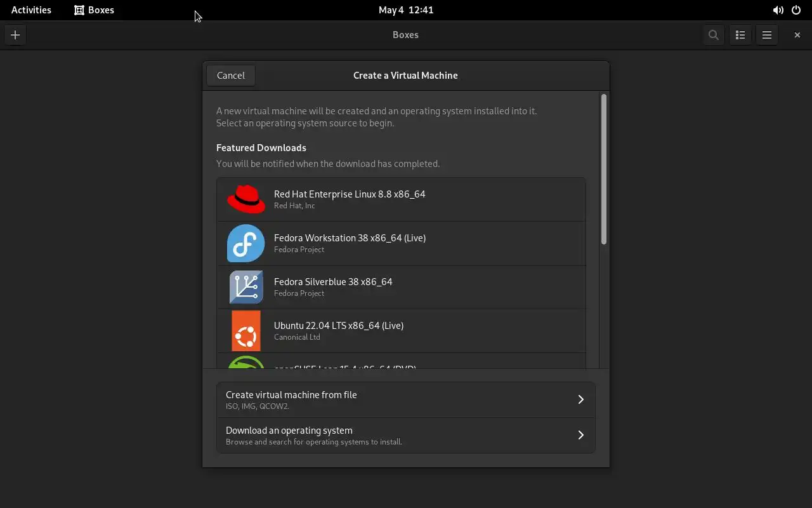The width and height of the screenshot is (812, 508).
Task: Cancel the virtual machine creation
Action: click(x=231, y=75)
